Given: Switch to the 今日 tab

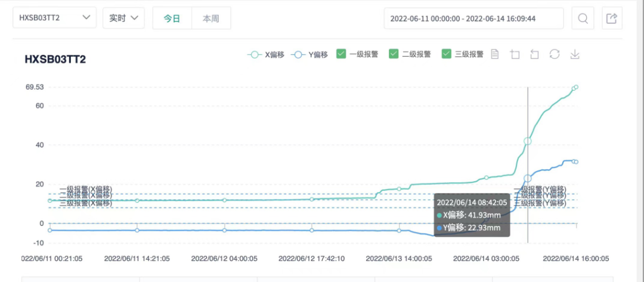Looking at the screenshot, I should pos(172,18).
